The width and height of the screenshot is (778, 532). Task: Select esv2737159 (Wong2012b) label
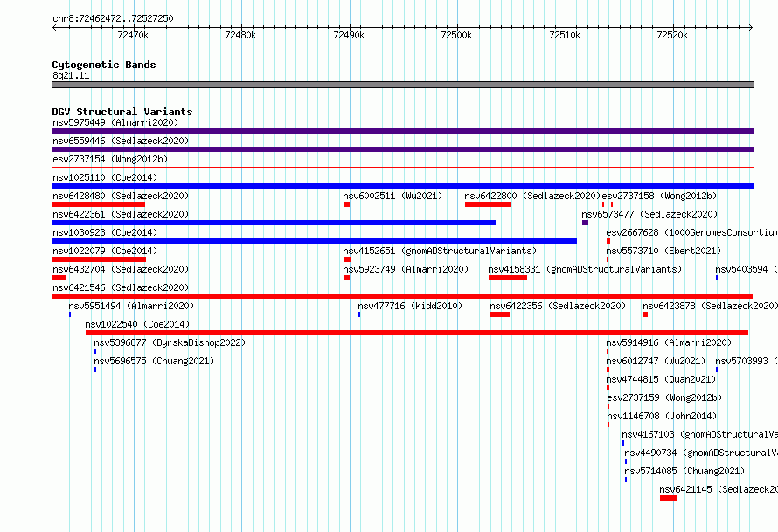tap(664, 397)
